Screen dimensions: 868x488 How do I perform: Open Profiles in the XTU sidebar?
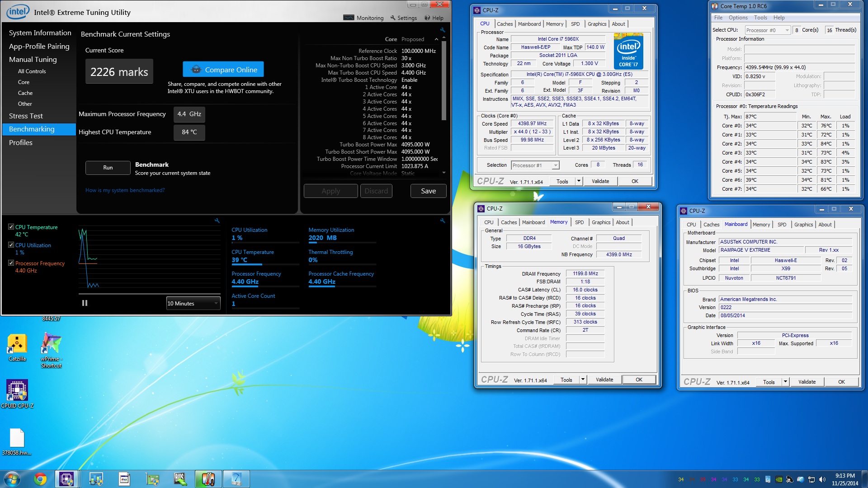(x=21, y=142)
